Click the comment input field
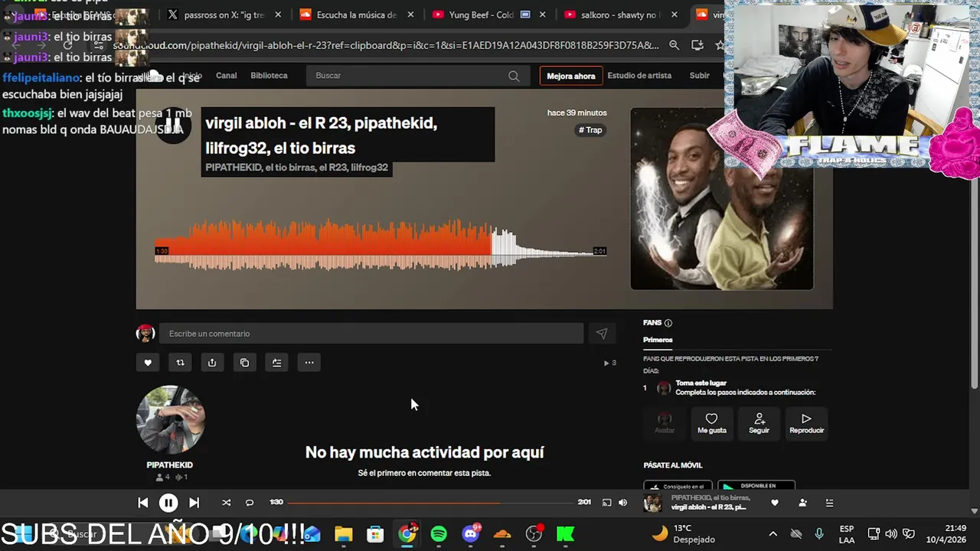 click(371, 334)
